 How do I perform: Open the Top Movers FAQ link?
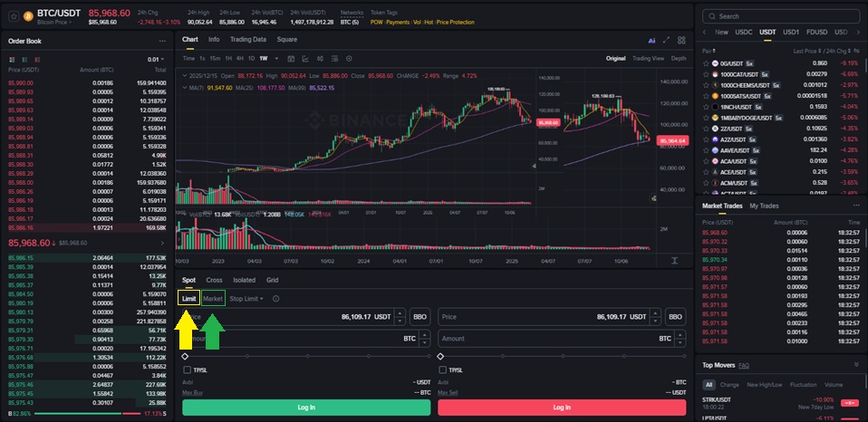point(744,365)
